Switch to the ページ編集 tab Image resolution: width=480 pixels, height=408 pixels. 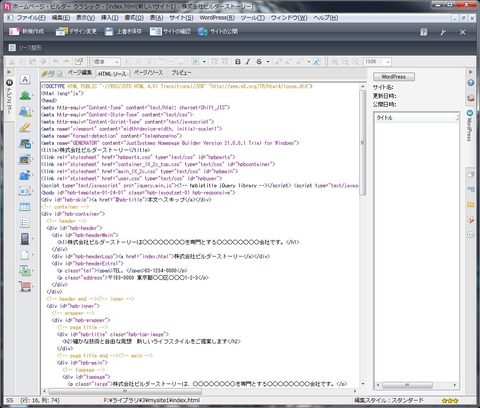79,73
